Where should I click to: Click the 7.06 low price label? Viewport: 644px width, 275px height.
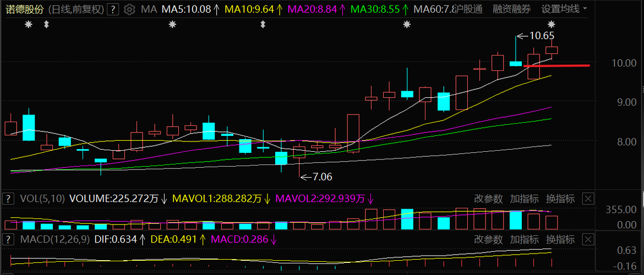pyautogui.click(x=323, y=177)
